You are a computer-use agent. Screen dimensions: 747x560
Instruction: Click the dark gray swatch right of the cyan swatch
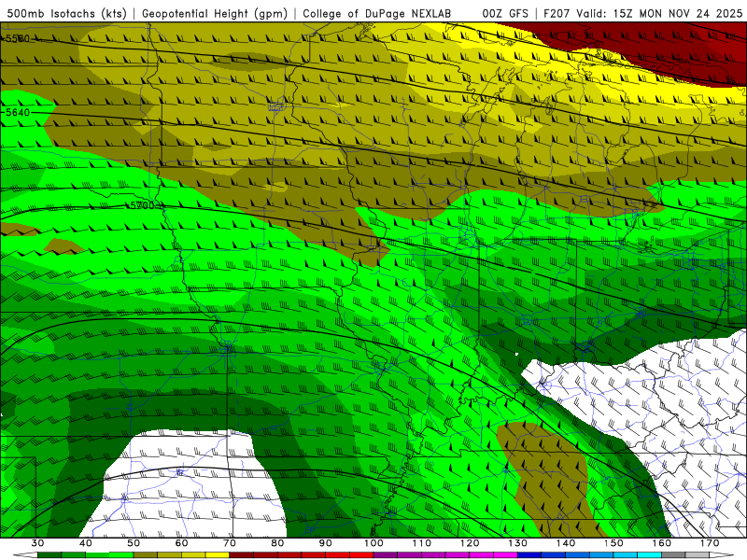pos(673,555)
